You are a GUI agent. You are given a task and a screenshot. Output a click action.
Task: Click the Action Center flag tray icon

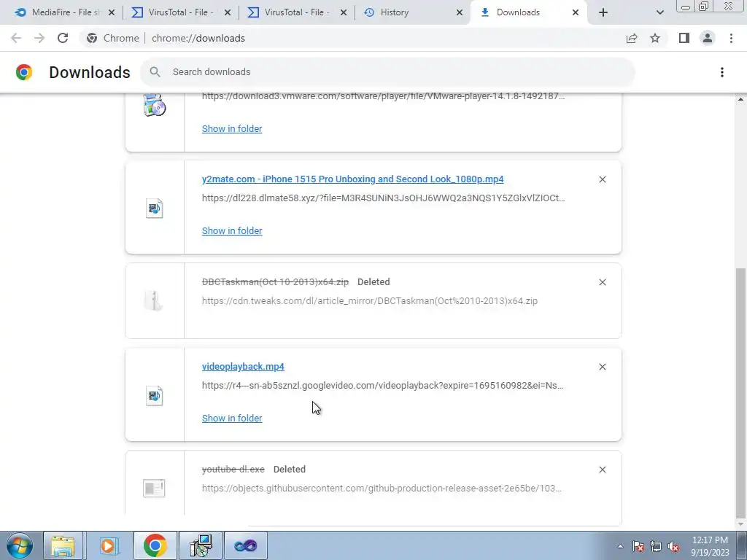pos(638,546)
